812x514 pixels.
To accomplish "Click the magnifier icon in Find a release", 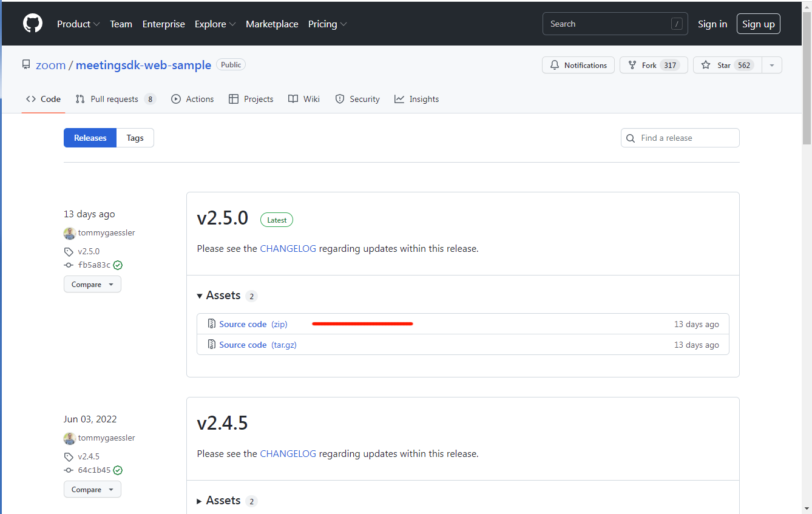I will (x=631, y=138).
